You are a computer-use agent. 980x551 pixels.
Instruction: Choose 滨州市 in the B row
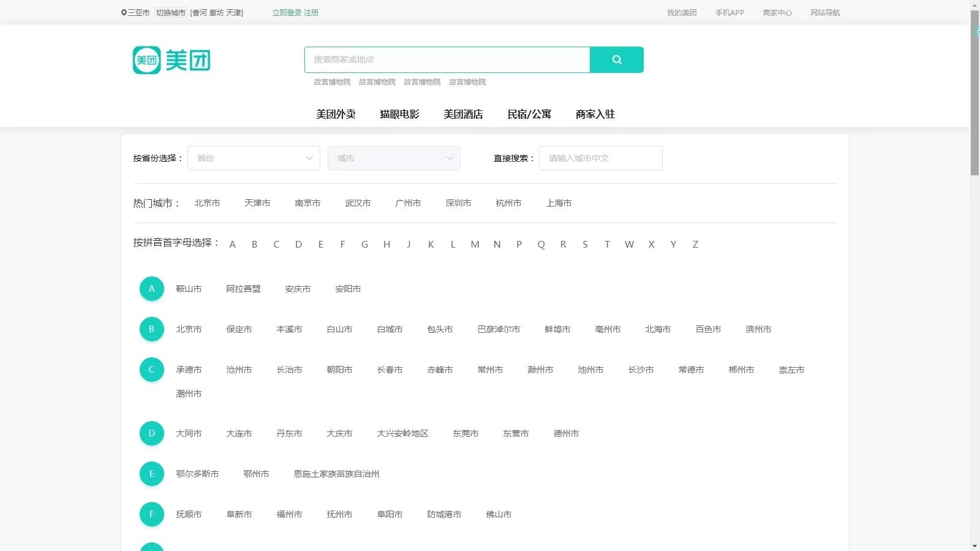(758, 329)
